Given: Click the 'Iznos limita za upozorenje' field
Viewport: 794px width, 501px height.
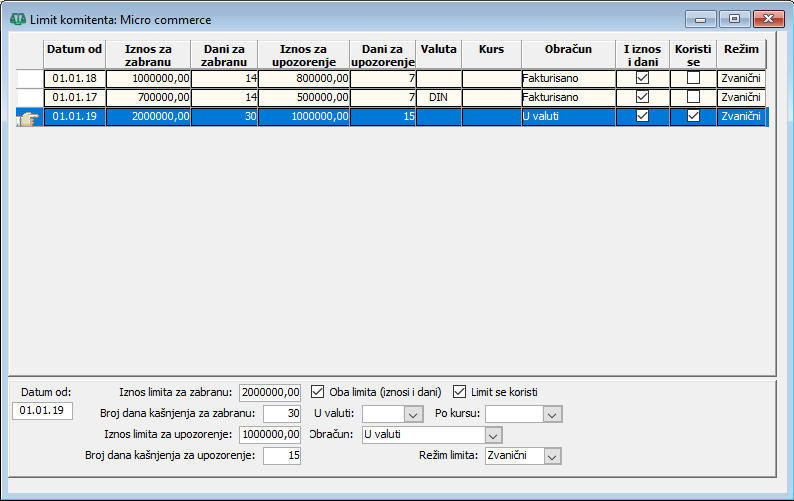Looking at the screenshot, I should [270, 434].
